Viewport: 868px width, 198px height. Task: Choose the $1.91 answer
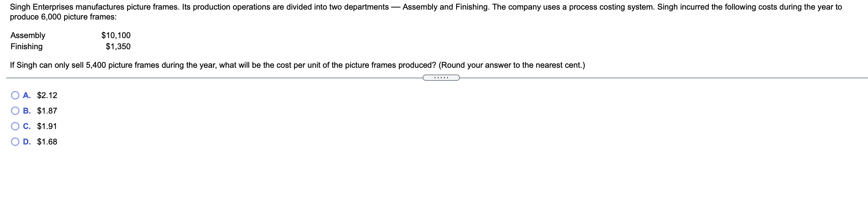[47, 126]
